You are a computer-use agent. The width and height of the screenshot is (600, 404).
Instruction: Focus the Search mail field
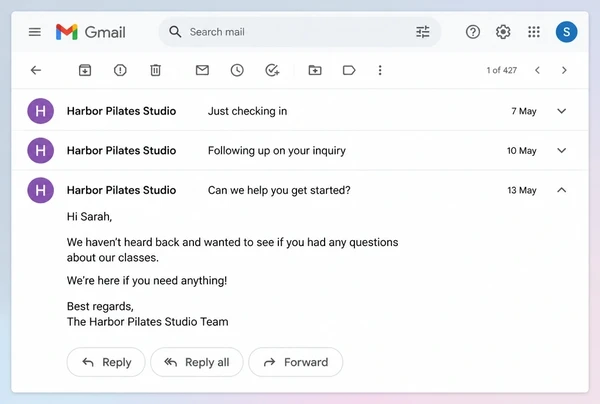click(x=300, y=32)
